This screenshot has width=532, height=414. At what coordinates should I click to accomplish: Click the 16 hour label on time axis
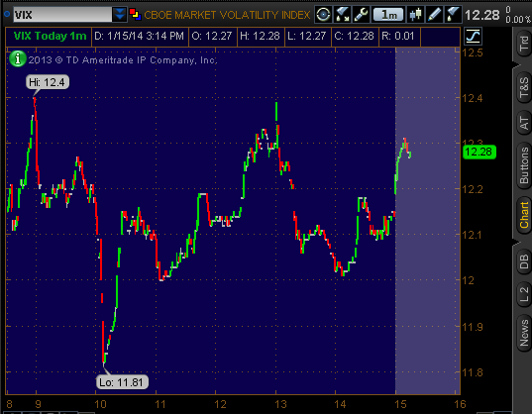tap(460, 404)
